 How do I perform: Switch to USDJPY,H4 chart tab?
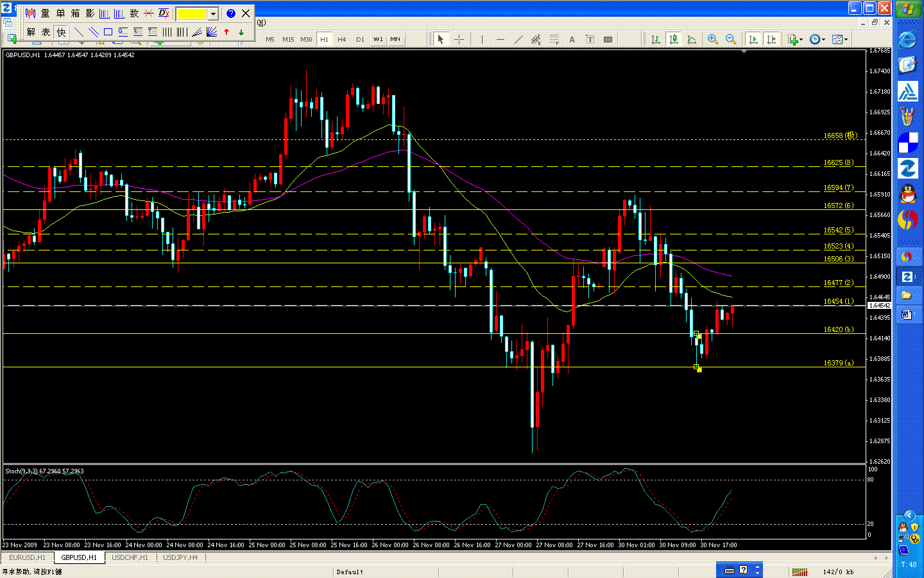pos(180,557)
